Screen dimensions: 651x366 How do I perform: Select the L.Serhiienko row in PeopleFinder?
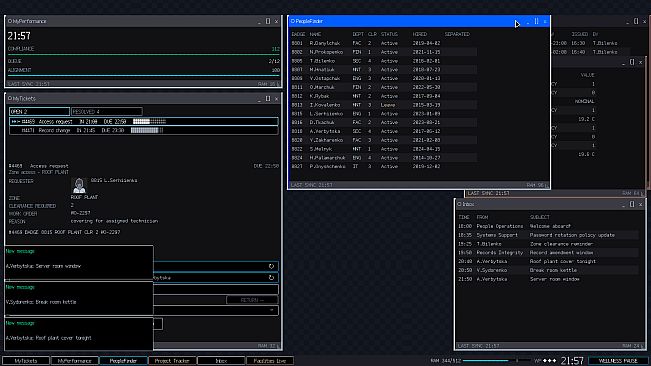click(383, 114)
